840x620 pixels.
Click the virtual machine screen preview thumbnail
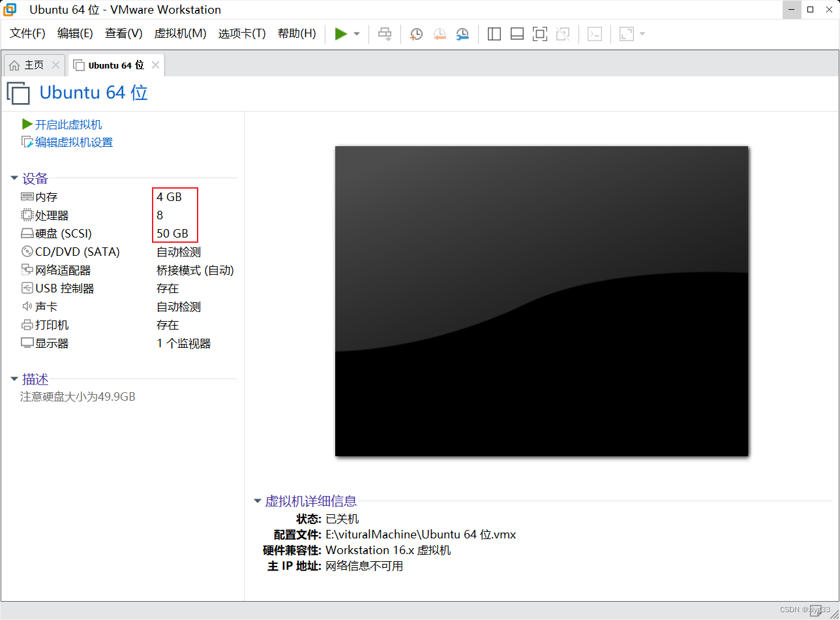coord(541,301)
